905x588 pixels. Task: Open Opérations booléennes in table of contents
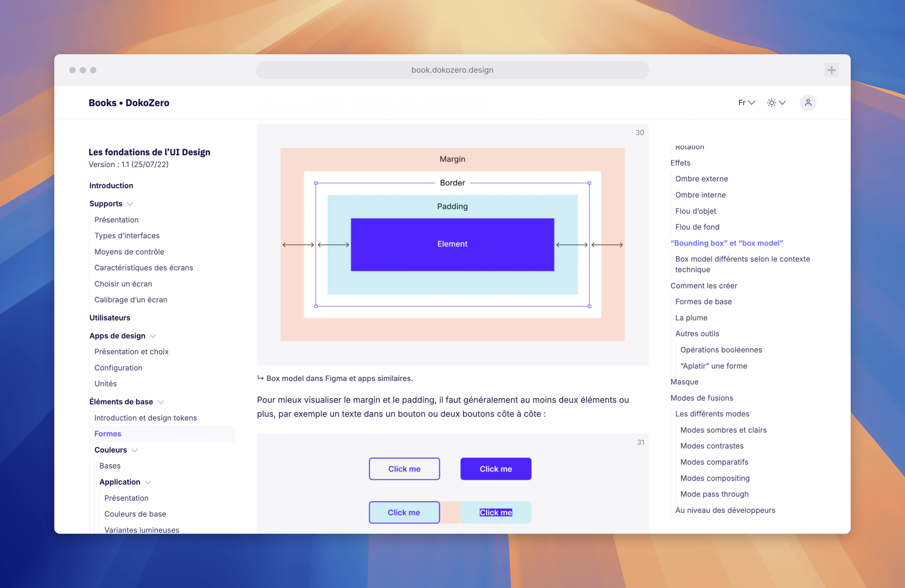pos(721,350)
